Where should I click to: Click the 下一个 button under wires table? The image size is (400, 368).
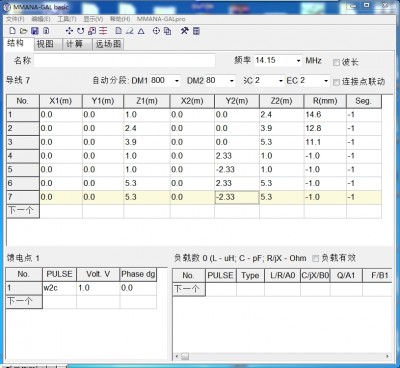(23, 211)
